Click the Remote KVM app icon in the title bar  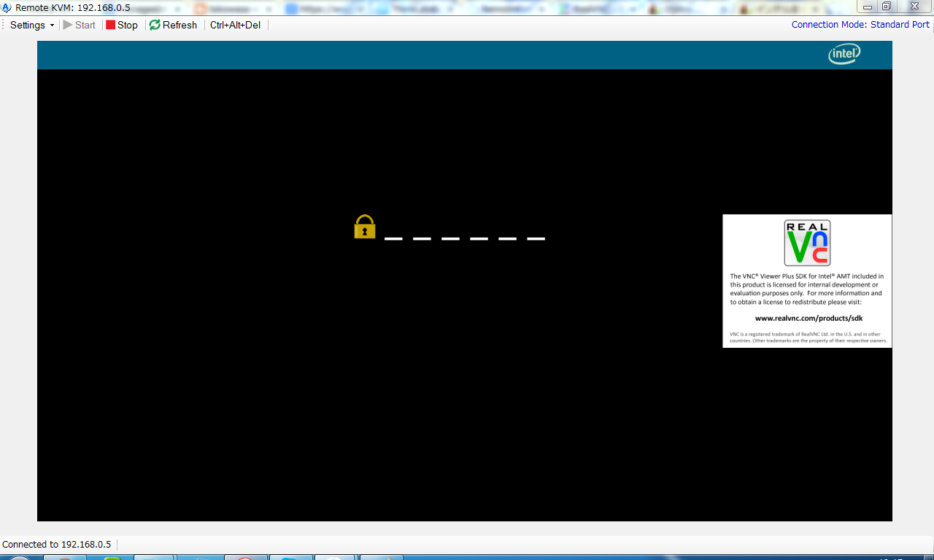pos(7,7)
